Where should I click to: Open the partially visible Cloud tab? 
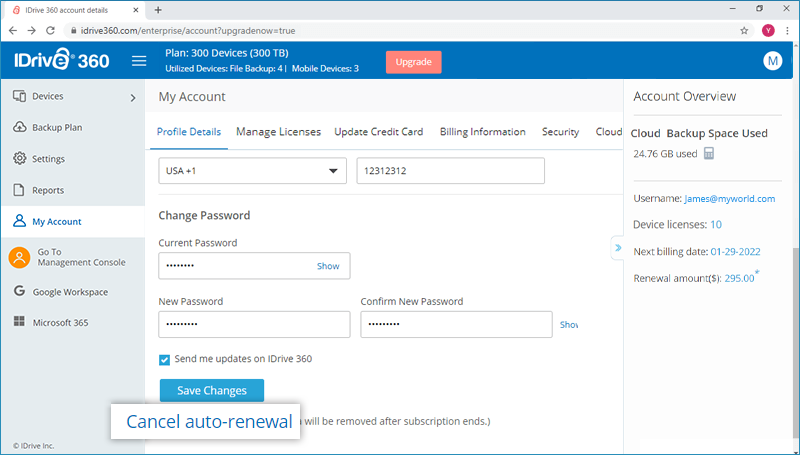point(609,132)
